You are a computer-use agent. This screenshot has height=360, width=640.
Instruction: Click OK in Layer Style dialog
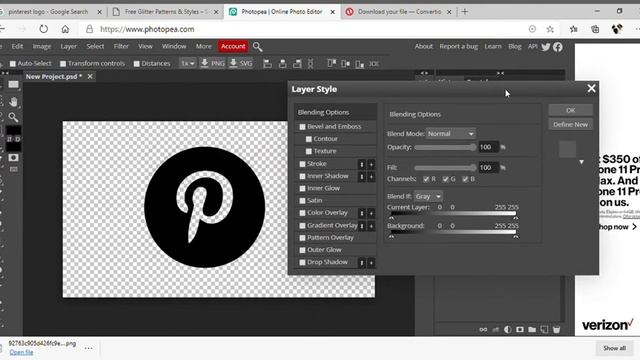(x=570, y=110)
